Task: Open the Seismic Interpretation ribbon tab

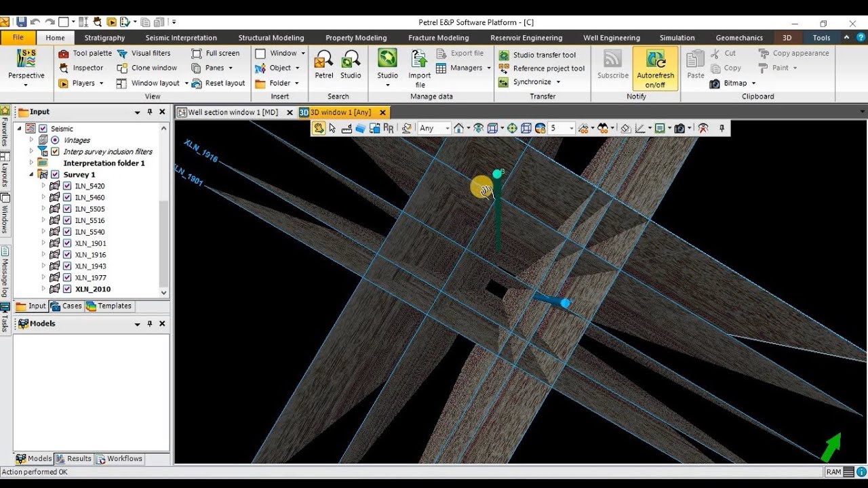Action: tap(181, 38)
